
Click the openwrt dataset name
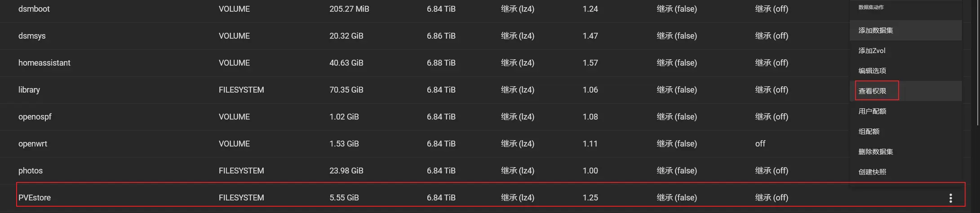coord(33,144)
